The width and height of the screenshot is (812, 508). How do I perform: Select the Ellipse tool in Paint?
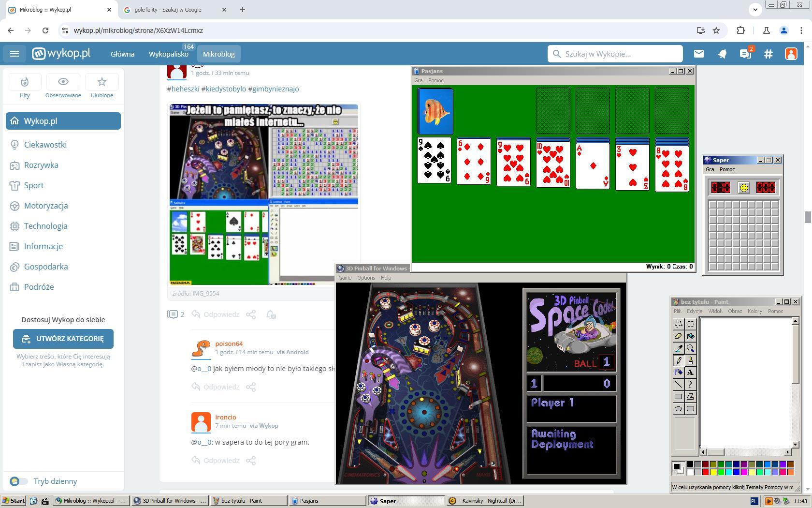678,409
